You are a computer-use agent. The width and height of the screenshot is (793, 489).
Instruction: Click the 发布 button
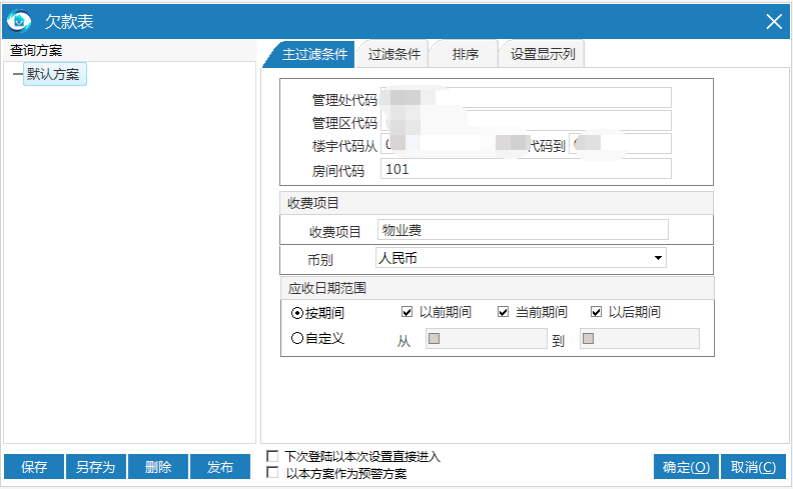(220, 466)
